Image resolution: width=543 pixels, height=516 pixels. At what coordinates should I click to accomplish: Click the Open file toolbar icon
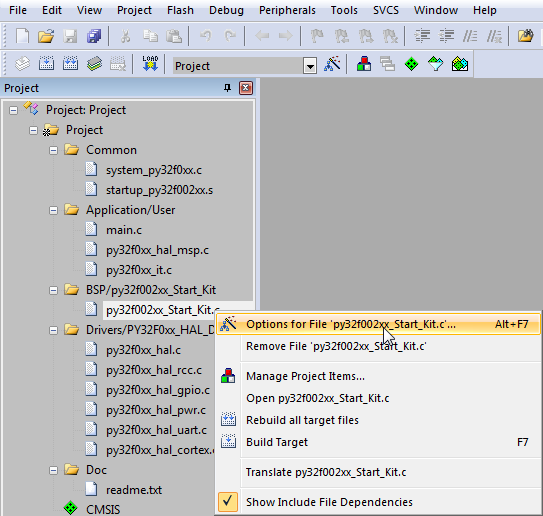click(46, 36)
